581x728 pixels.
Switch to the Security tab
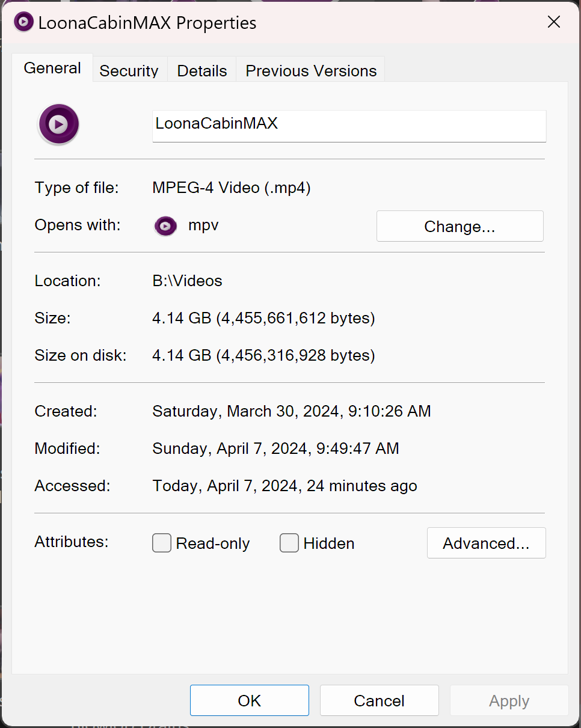129,71
